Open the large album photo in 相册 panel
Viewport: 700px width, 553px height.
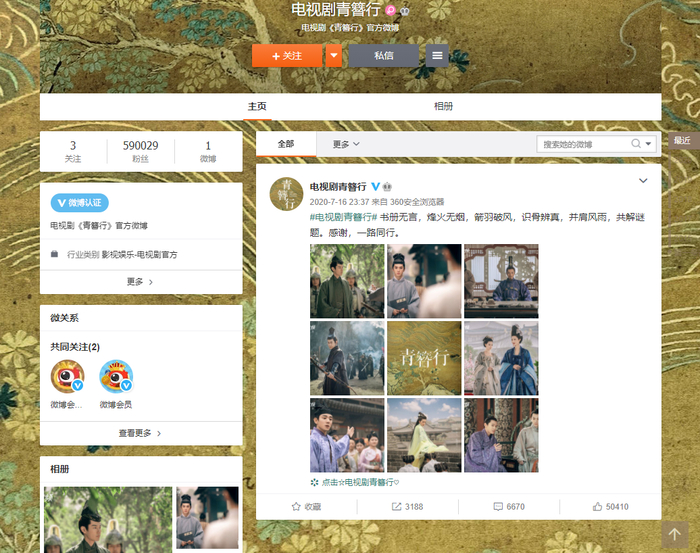point(108,520)
